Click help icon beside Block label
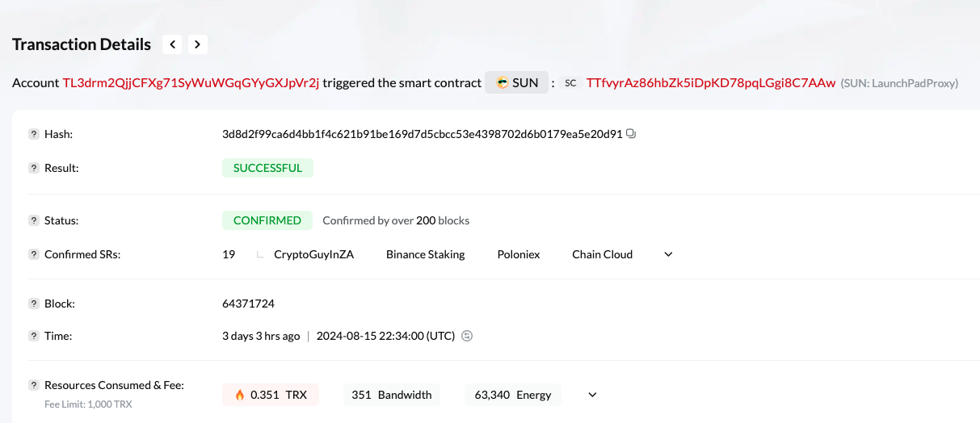Screen dimensions: 980x423 click(34, 304)
